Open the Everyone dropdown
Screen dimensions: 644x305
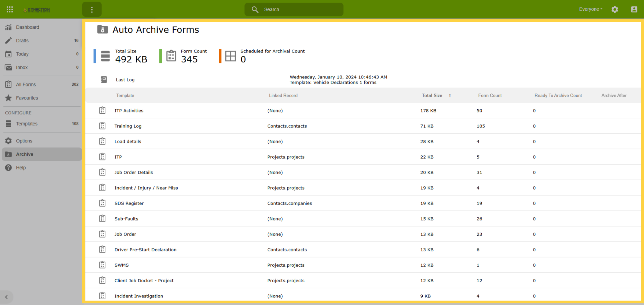click(x=591, y=9)
